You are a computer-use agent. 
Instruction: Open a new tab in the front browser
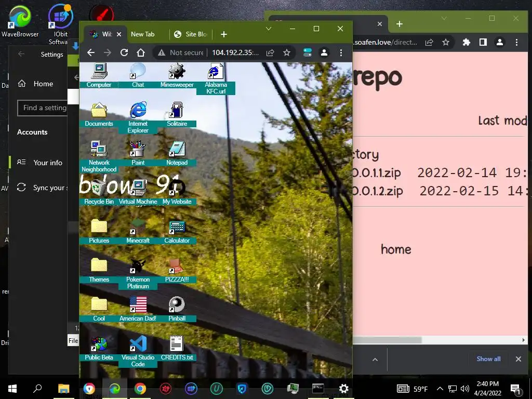click(223, 34)
